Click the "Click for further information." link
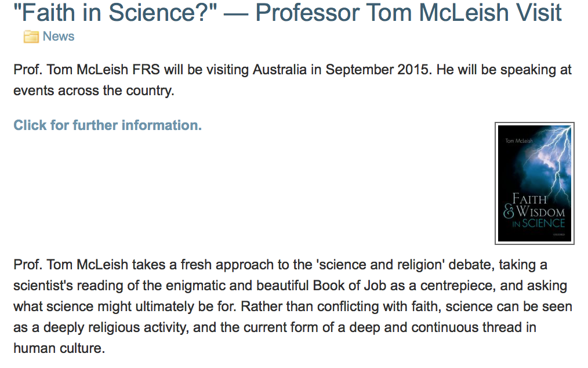This screenshot has height=368, width=588. 108,125
